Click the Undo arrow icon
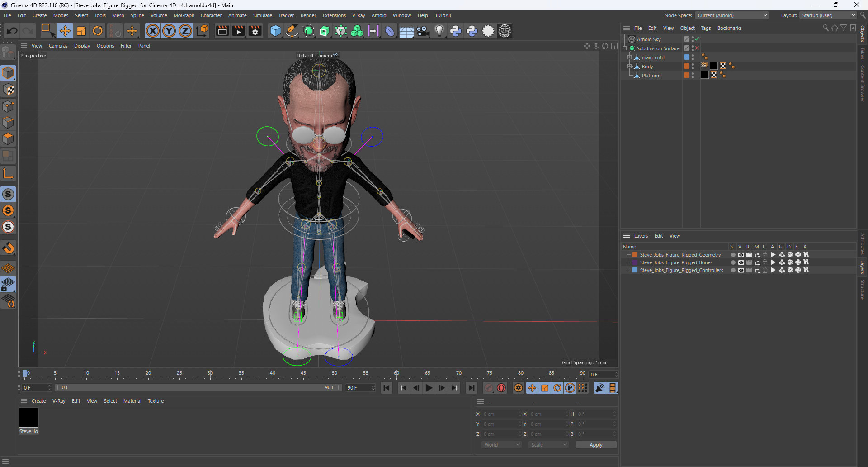This screenshot has width=868, height=467. pos(12,31)
